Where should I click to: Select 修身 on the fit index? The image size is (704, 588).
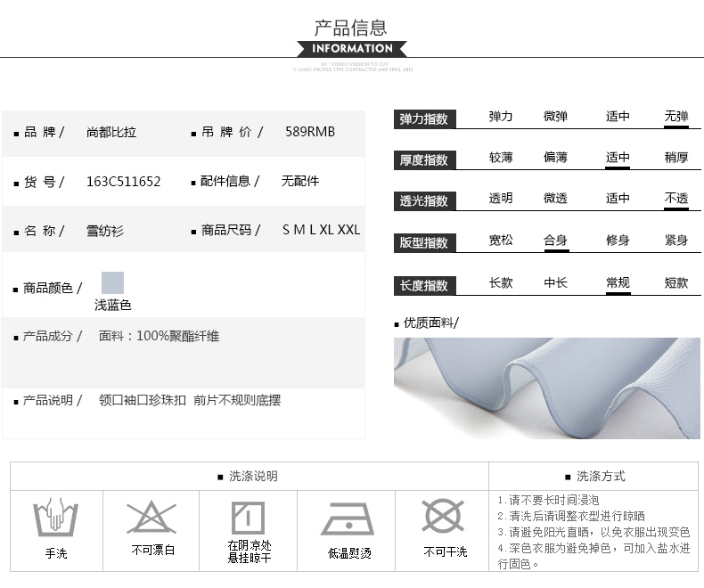pos(618,241)
